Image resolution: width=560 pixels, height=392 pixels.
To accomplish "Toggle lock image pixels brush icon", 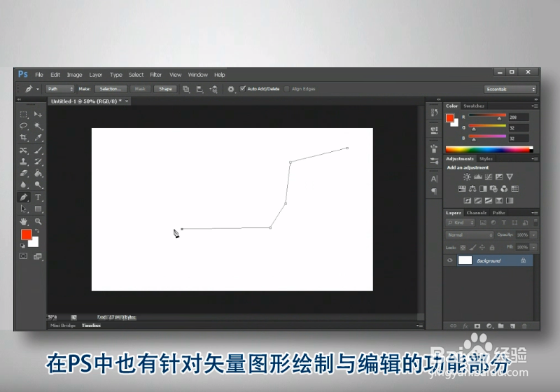I will [472, 247].
